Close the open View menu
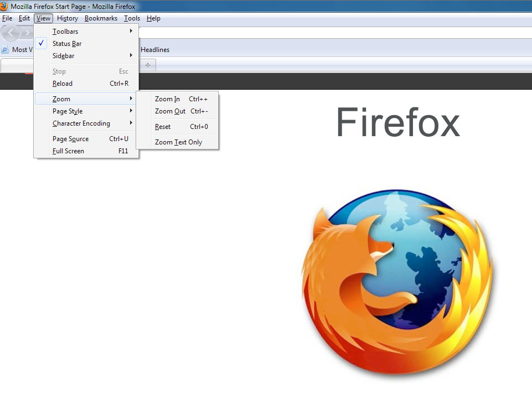 (43, 18)
